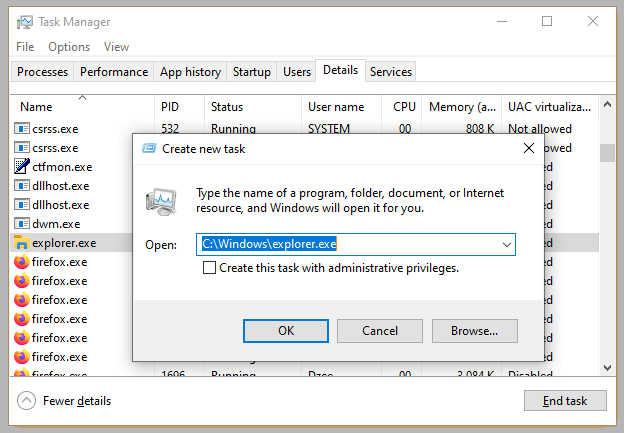Click the scrollbar down arrow

tap(607, 368)
